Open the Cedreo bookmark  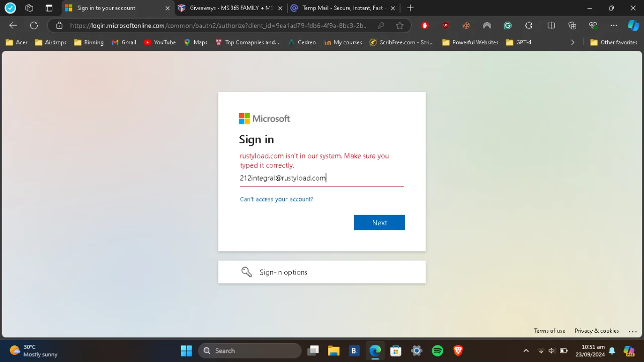(302, 42)
